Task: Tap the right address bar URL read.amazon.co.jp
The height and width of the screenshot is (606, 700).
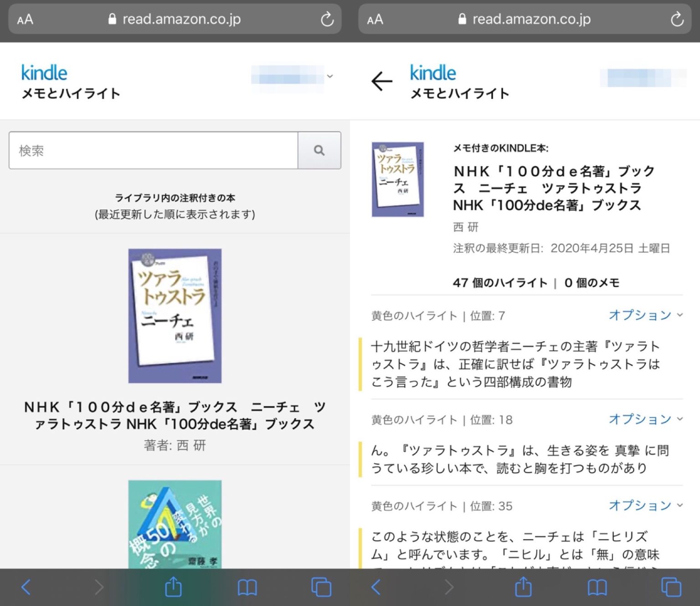Action: (531, 19)
